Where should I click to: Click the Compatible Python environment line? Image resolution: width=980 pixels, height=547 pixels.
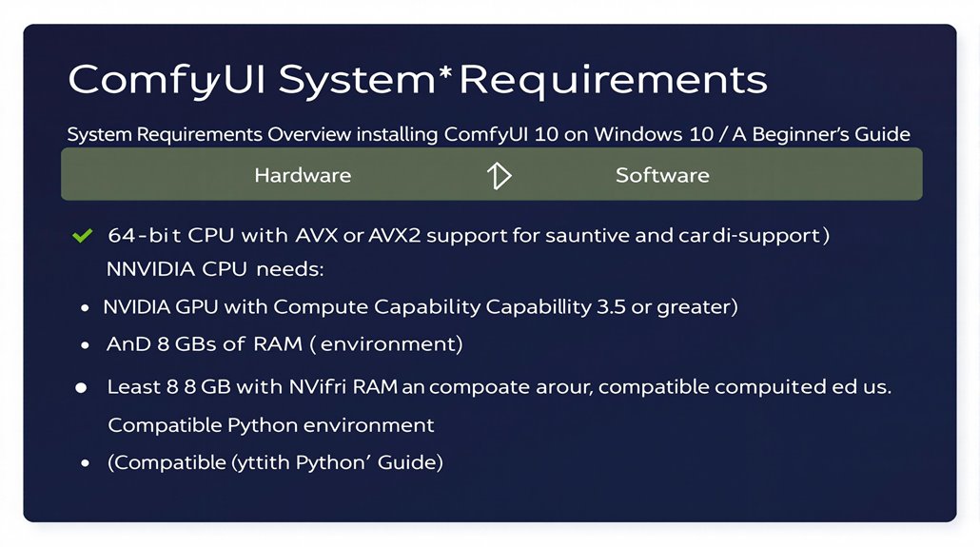(270, 425)
